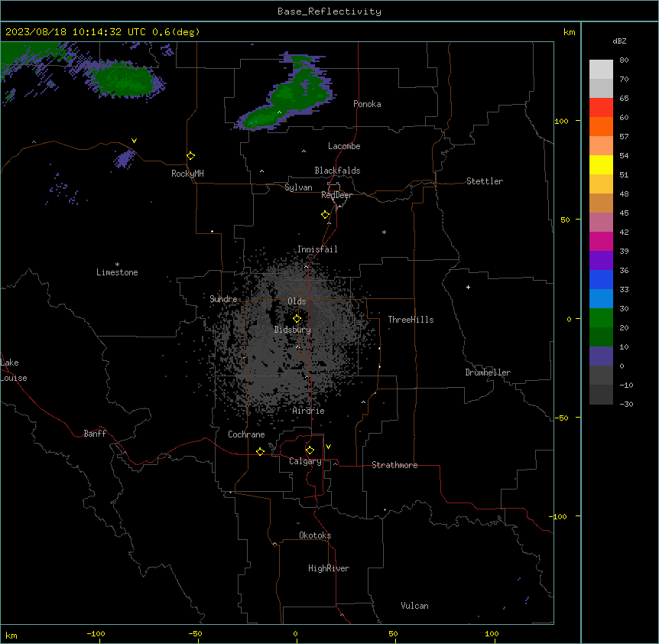Viewport: 659px width, 644px height.
Task: Select the bright green 20-30 dBZ legend swatch
Action: (x=601, y=318)
